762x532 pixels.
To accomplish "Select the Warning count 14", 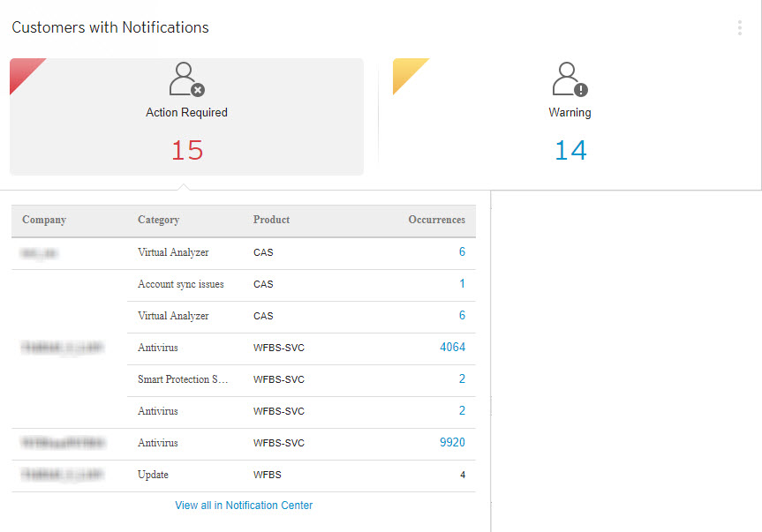I will (570, 151).
